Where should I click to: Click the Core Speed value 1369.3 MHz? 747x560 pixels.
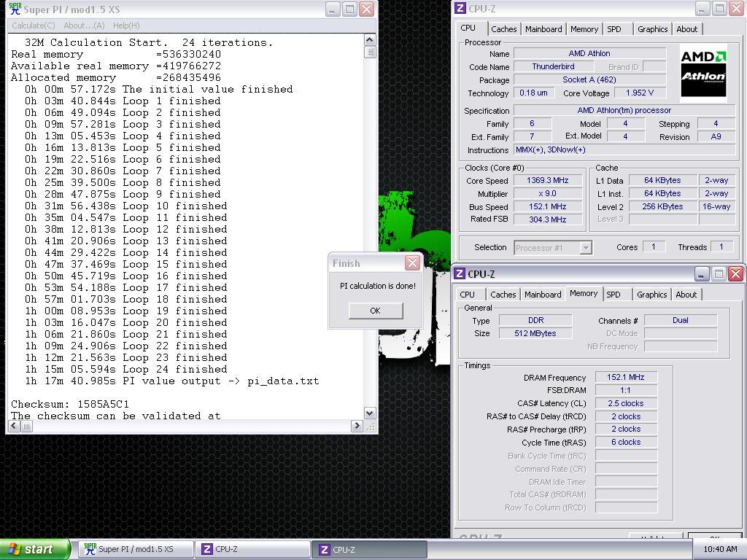coord(547,181)
